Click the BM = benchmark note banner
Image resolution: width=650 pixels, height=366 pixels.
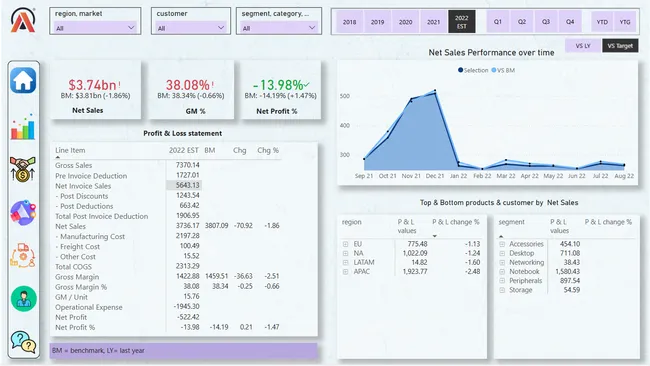tap(184, 351)
